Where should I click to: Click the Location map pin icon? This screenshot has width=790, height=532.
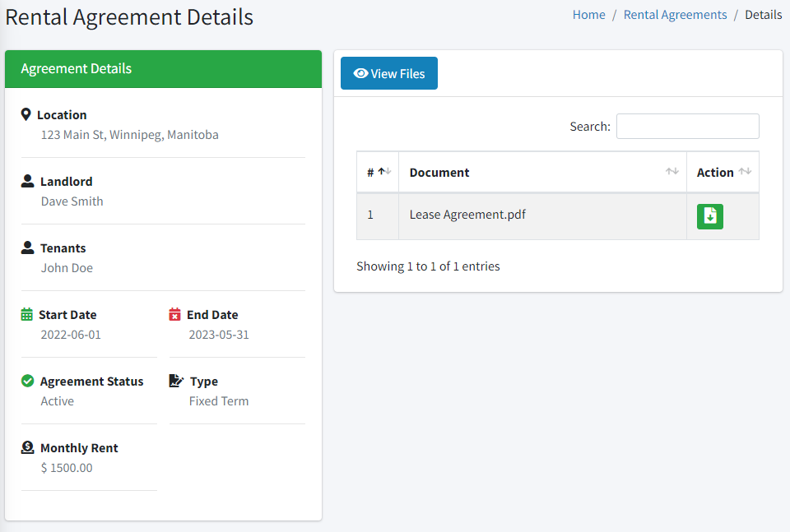tap(26, 115)
